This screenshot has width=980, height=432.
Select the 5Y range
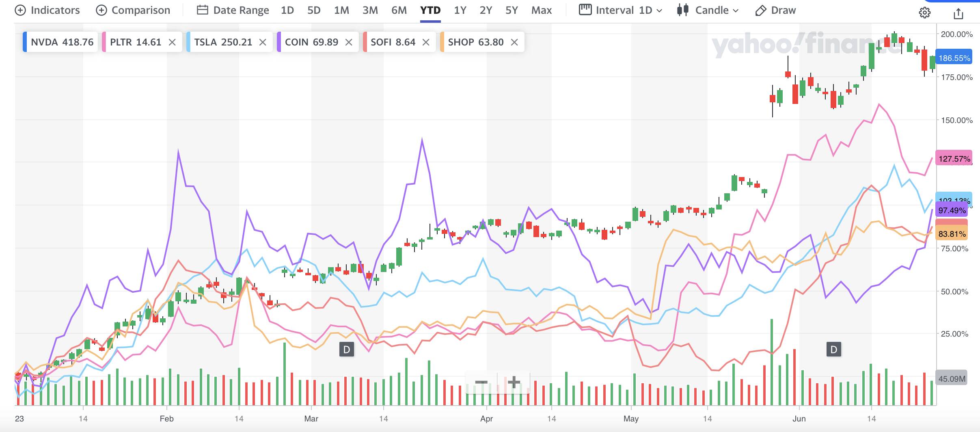coord(512,10)
